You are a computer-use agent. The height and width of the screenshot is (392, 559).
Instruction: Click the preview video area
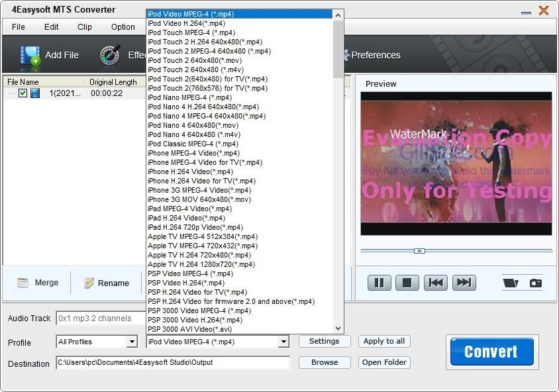(x=456, y=164)
